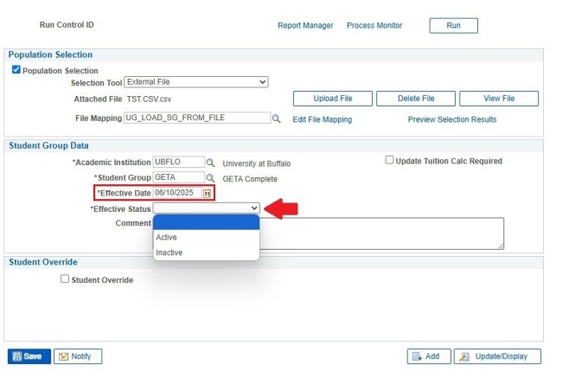Click Add button
This screenshot has height=384, width=588.
tap(429, 356)
